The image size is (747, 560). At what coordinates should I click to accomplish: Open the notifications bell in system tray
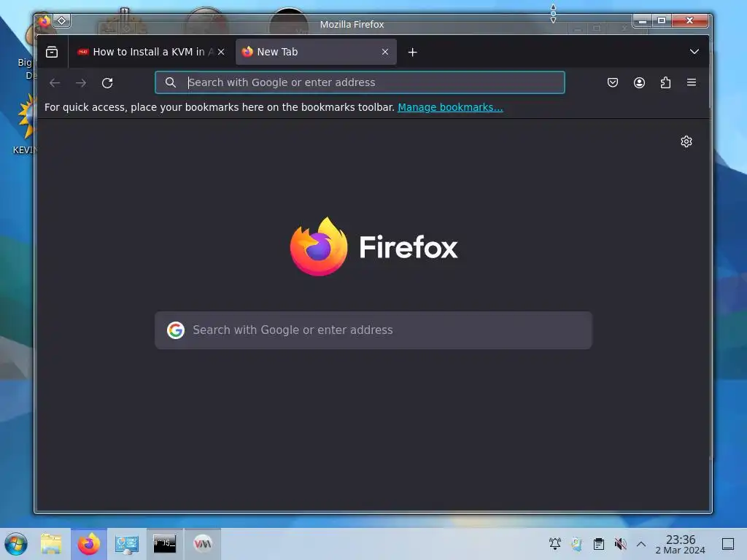pyautogui.click(x=555, y=544)
